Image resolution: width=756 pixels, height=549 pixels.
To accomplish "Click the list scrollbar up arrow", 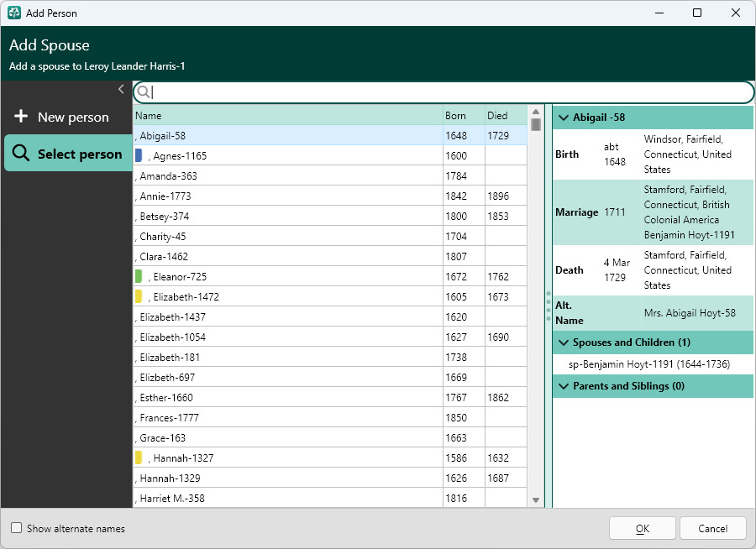I will pyautogui.click(x=536, y=112).
